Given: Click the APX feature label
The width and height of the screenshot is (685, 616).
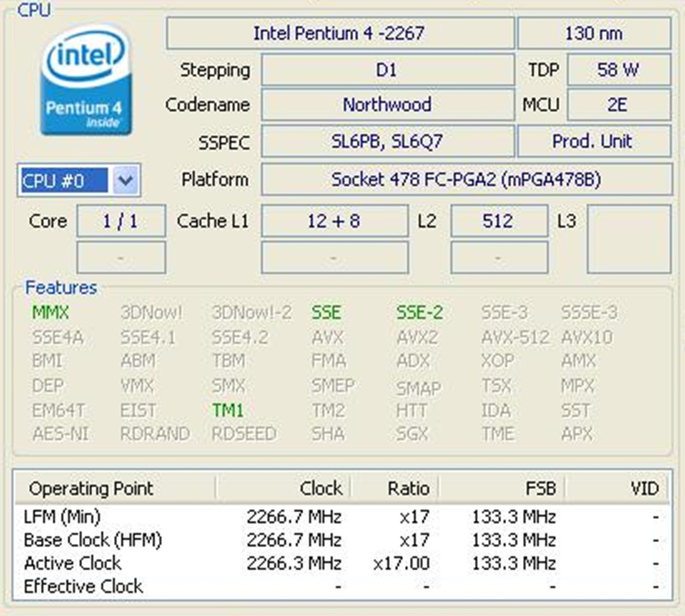Looking at the screenshot, I should [577, 434].
